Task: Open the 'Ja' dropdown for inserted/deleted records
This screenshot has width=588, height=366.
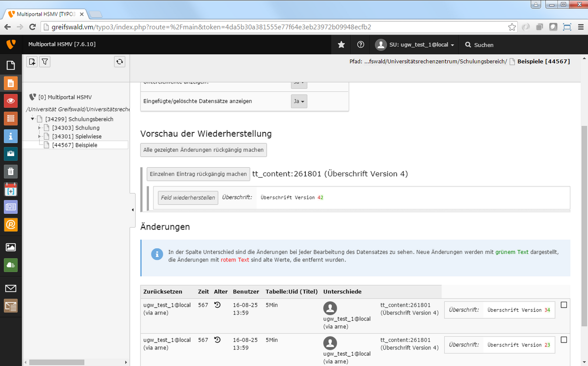Action: 299,102
